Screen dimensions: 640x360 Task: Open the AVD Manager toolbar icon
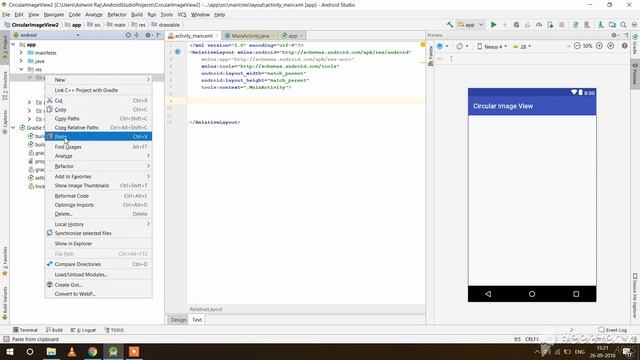click(x=587, y=24)
